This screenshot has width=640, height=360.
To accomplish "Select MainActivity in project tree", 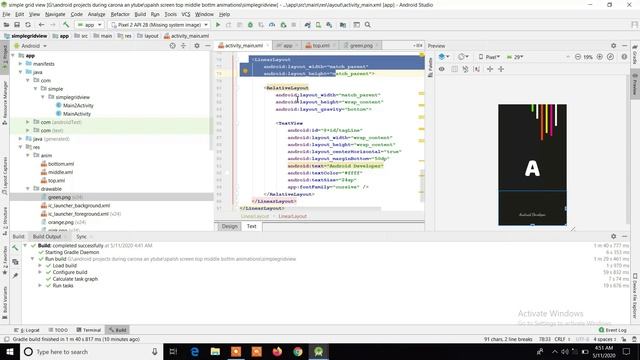I will pyautogui.click(x=77, y=114).
